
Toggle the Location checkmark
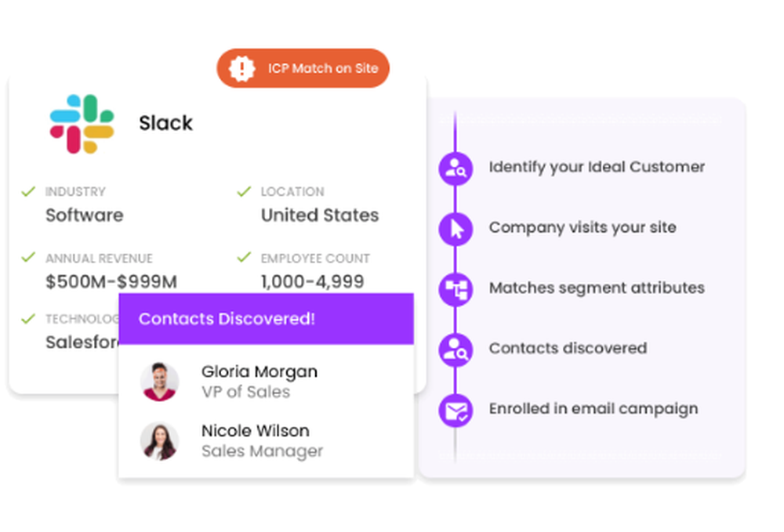[x=244, y=191]
